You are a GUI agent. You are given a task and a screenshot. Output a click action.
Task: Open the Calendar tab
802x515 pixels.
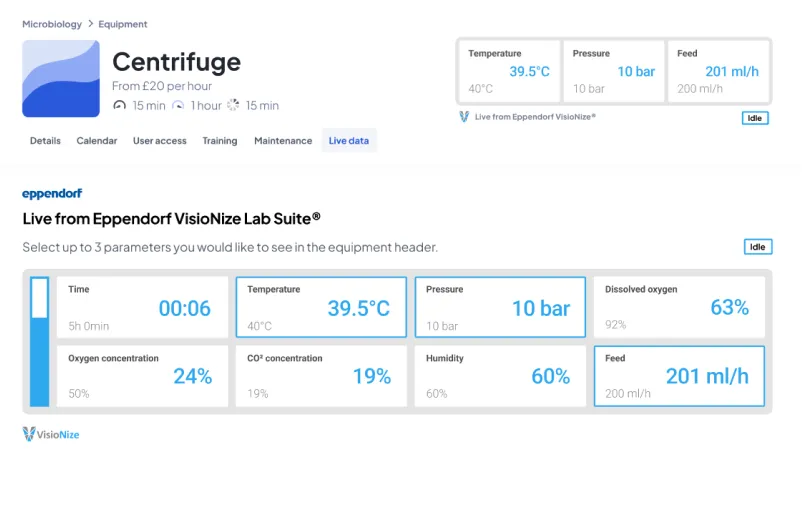click(x=97, y=141)
